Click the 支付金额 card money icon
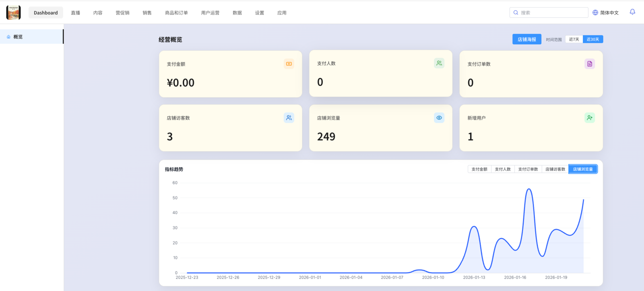Viewport: 644px width, 291px height. [x=289, y=64]
